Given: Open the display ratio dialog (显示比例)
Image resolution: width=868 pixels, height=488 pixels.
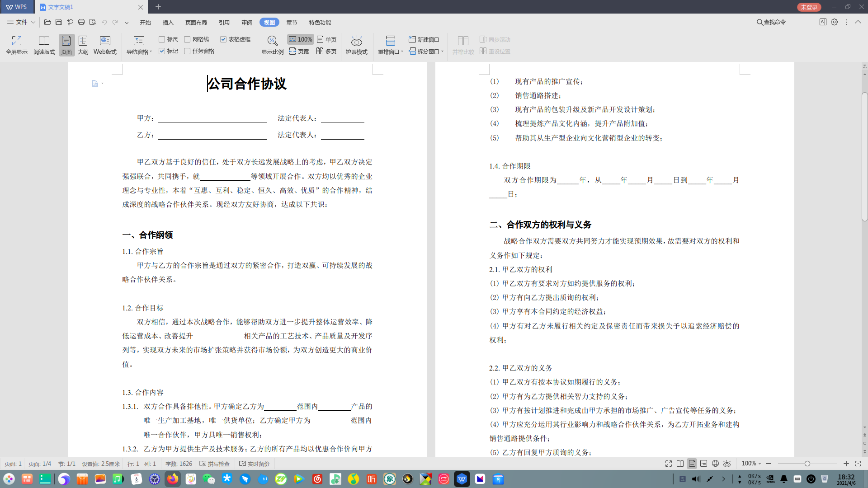Looking at the screenshot, I should click(272, 42).
